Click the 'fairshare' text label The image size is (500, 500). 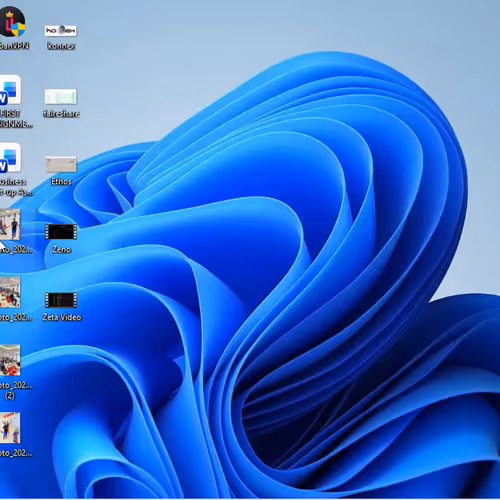tap(61, 114)
